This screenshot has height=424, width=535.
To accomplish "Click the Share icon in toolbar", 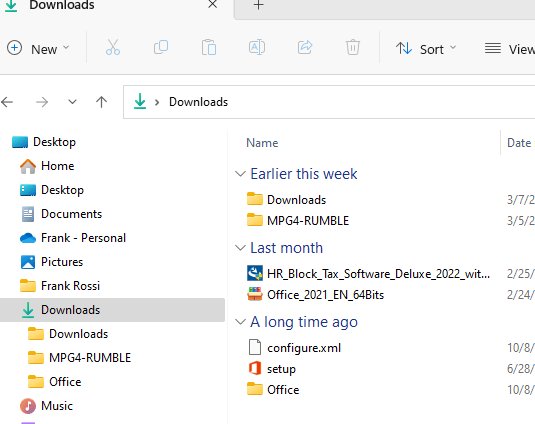I will point(305,47).
